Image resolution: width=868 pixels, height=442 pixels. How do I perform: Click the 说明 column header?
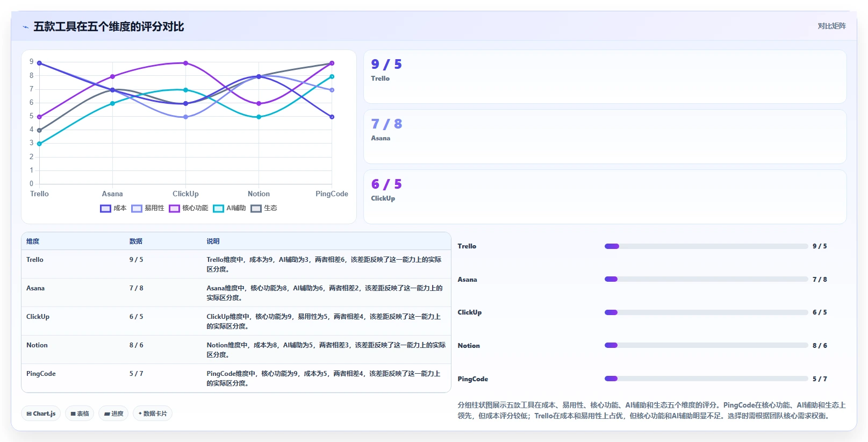213,241
